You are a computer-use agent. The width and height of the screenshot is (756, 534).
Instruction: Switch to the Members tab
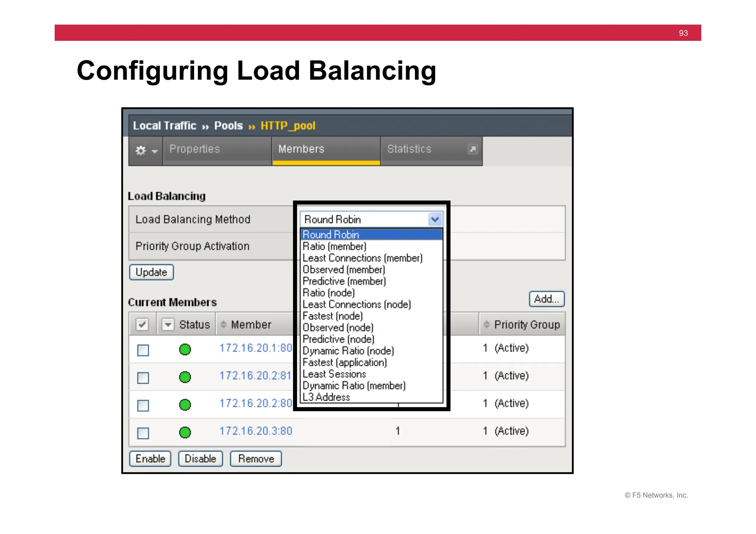326,151
